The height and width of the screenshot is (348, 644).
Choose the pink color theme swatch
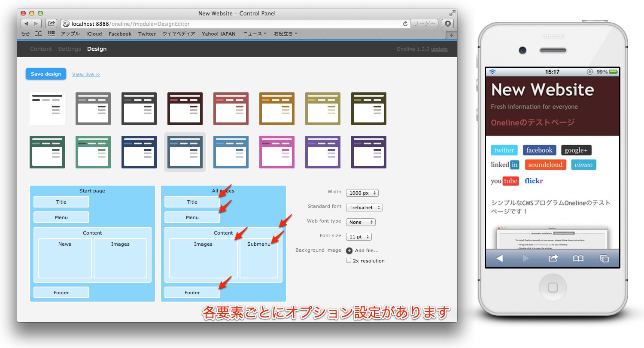[x=277, y=152]
